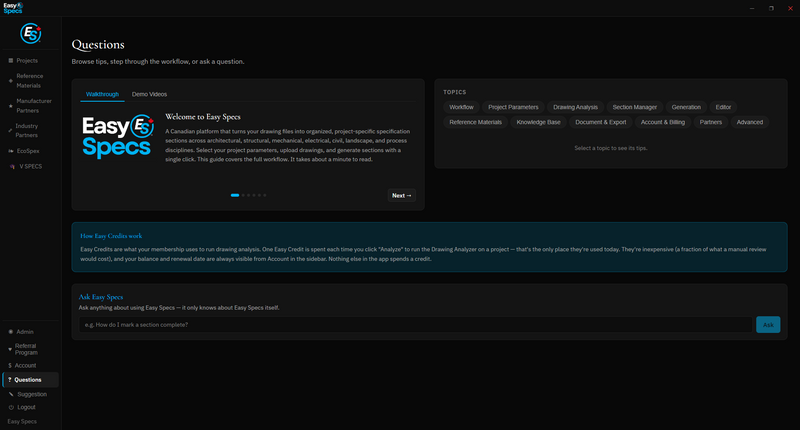Click the active first walkthrough page dot
Screen dimensions: 800x430
pyautogui.click(x=235, y=195)
